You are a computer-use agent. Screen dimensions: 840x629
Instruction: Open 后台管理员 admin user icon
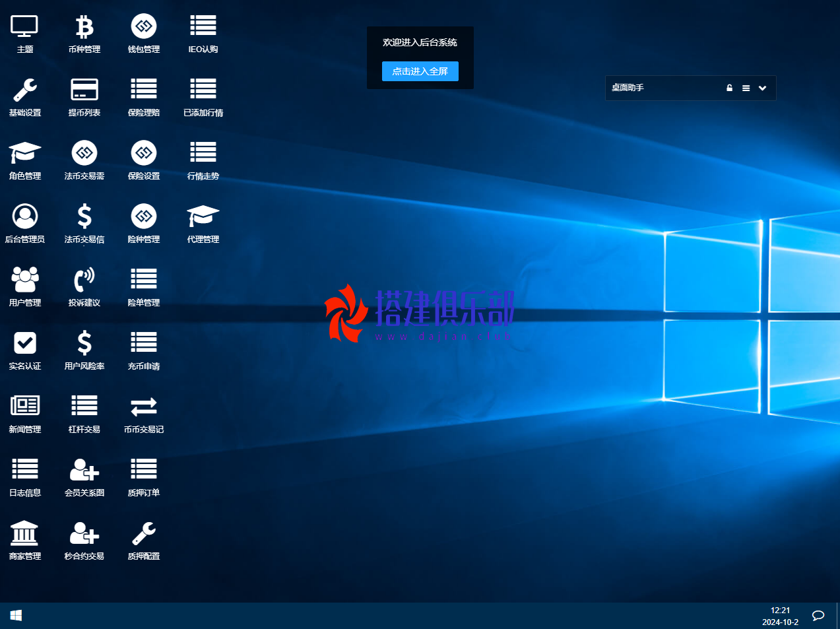[x=25, y=223]
